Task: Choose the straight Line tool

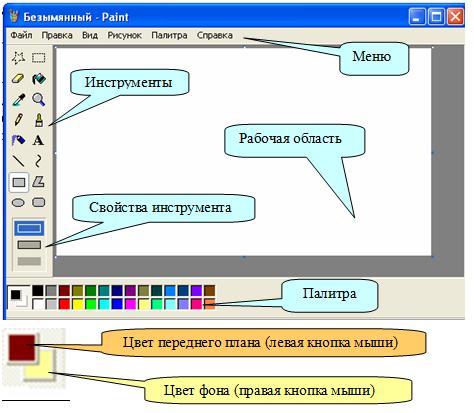Action: pyautogui.click(x=18, y=161)
